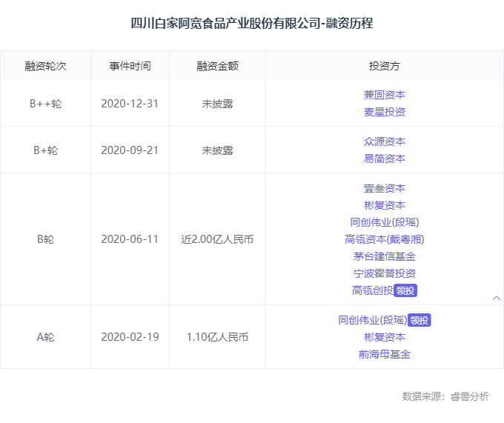The height and width of the screenshot is (423, 504).
Task: Click the 领投 badge in the A轮 row
Action: 420,320
